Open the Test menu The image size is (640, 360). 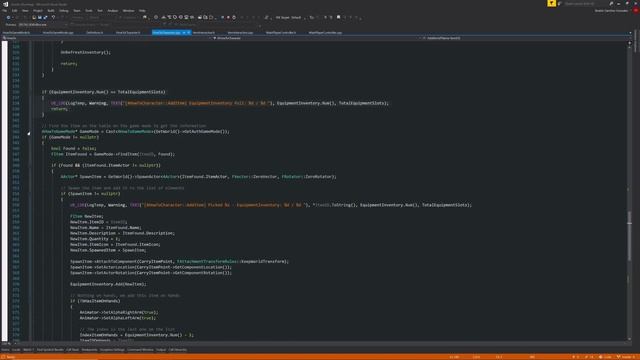click(x=100, y=11)
